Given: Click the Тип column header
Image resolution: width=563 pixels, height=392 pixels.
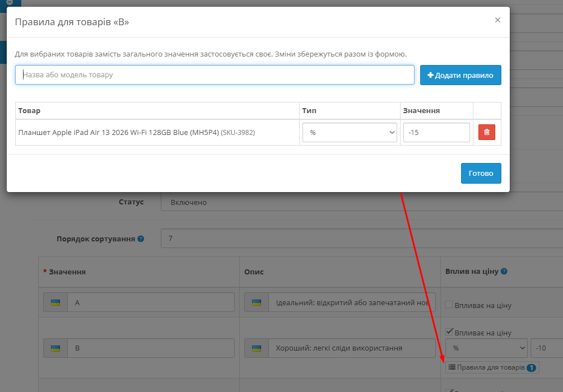Looking at the screenshot, I should click(309, 110).
